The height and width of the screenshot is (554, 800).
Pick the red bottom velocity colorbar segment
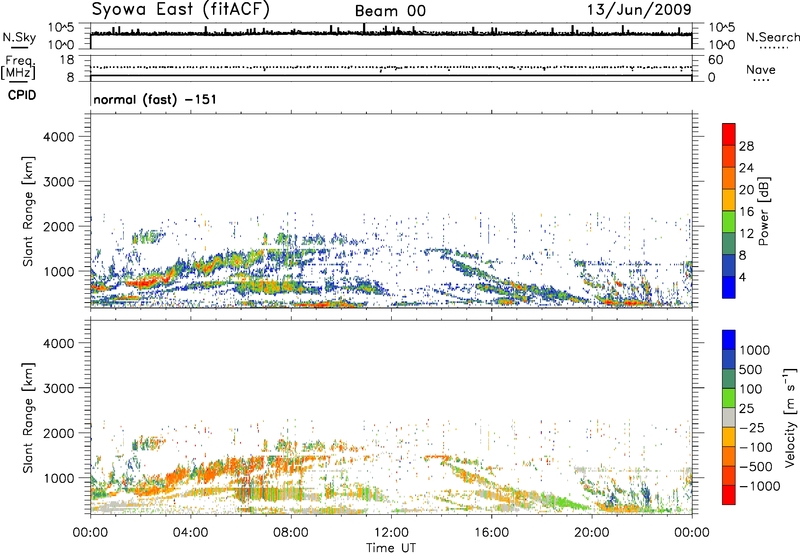point(729,495)
